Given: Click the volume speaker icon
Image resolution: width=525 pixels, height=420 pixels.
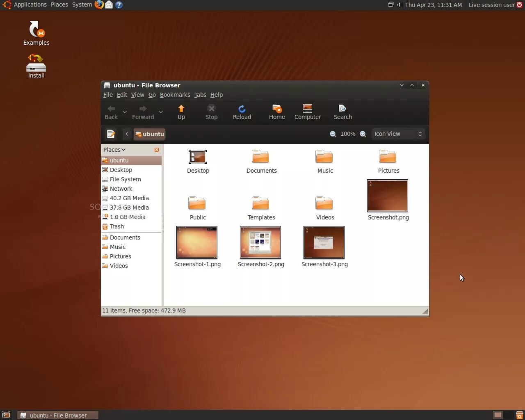Looking at the screenshot, I should [x=399, y=5].
